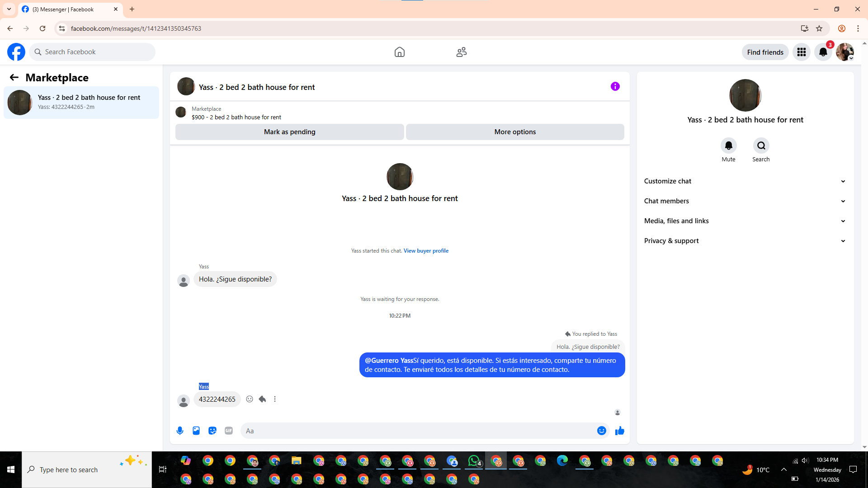Screen dimensions: 868x488
Task: React to the 4322244265 message
Action: [x=250, y=399]
